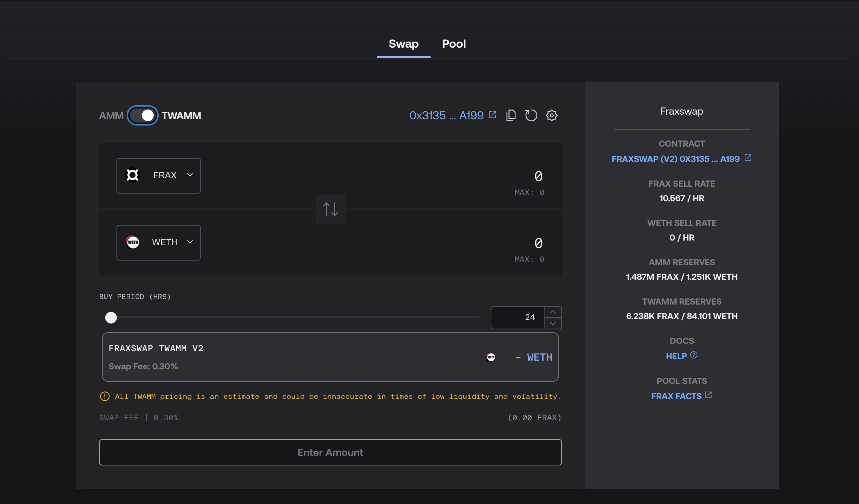Open the Swap tab
This screenshot has height=504, width=859.
(x=404, y=44)
